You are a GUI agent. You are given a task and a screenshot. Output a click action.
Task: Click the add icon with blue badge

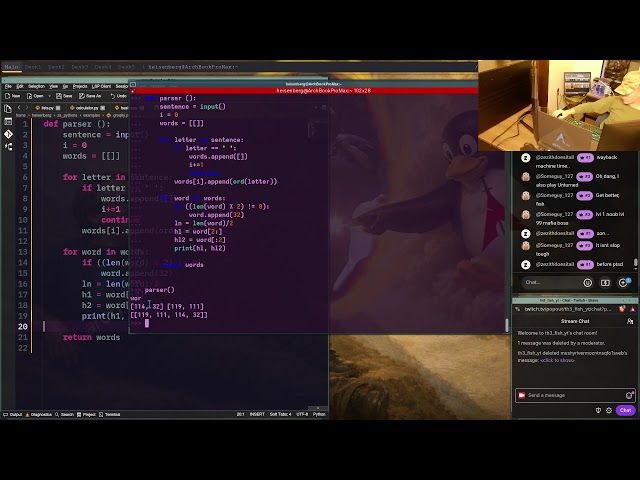pyautogui.click(x=623, y=282)
